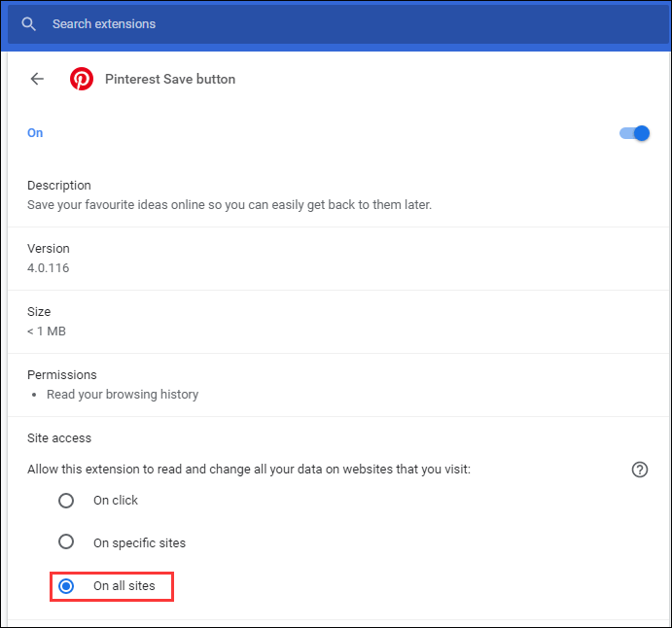The height and width of the screenshot is (628, 672).
Task: Select the On all sites option
Action: [x=66, y=586]
